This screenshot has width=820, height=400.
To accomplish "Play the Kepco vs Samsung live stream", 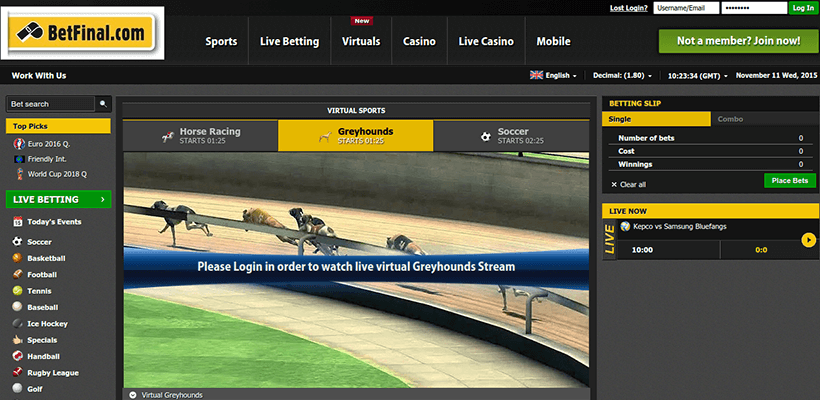I will [808, 240].
